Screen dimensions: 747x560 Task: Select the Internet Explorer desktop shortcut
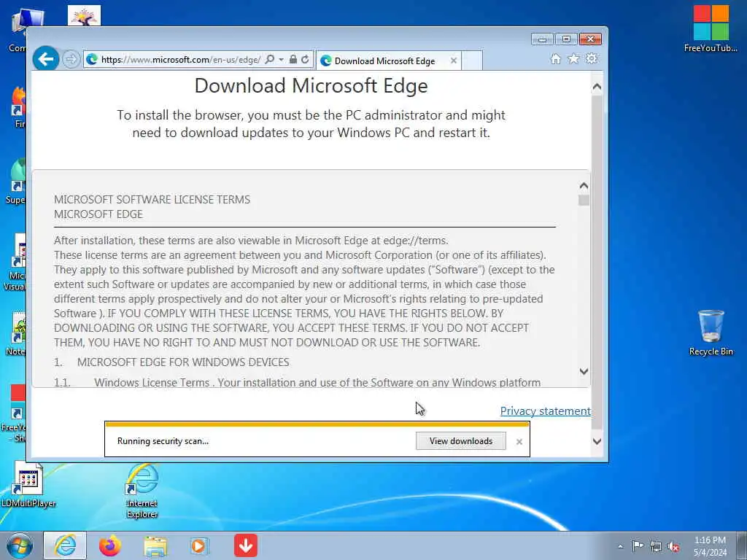(142, 491)
